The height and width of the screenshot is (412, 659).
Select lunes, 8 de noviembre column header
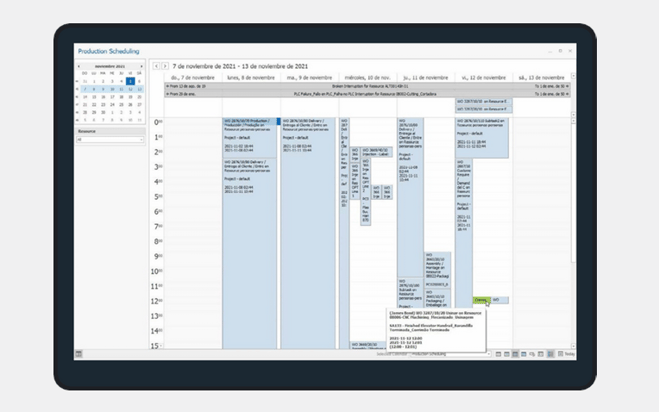(250, 77)
